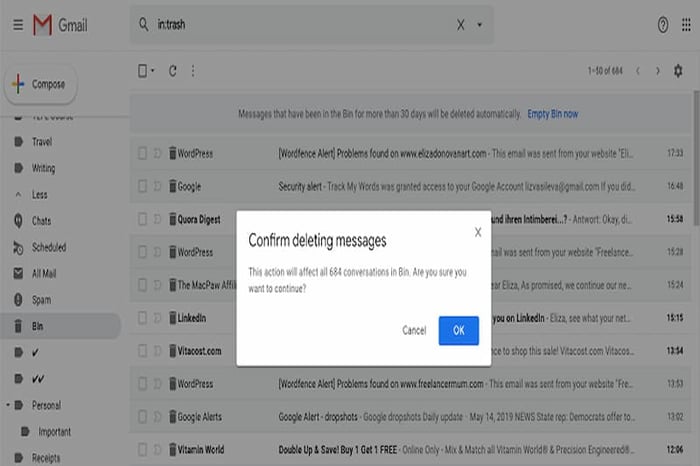Open the Google Alert - dropshots email
Viewport: 700px width, 466px height.
click(x=411, y=417)
